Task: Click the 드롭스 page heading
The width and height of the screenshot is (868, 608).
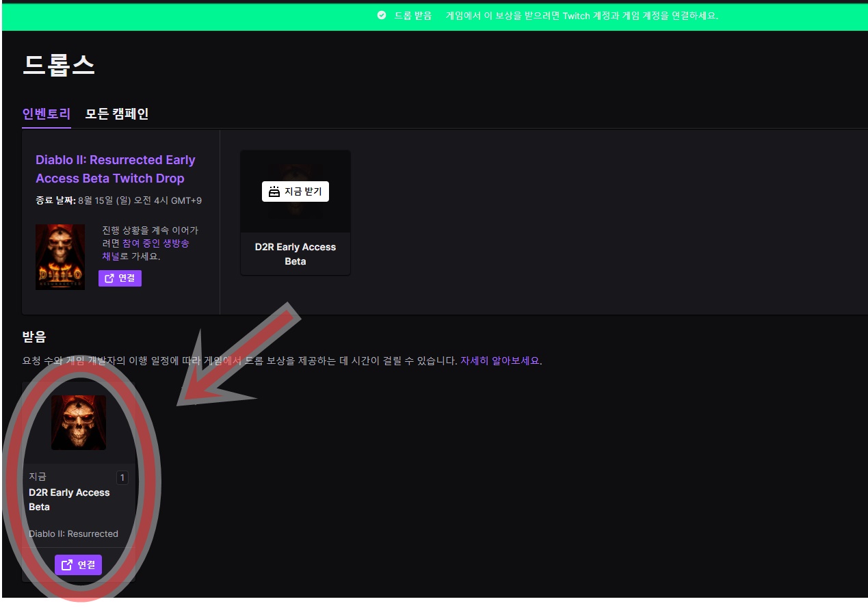Action: click(x=59, y=64)
